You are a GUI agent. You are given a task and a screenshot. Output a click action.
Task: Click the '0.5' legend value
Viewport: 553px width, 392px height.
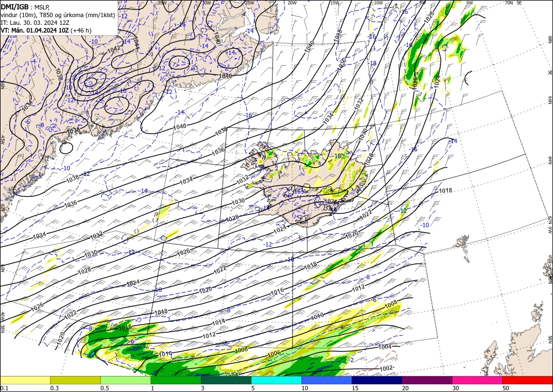click(x=105, y=388)
